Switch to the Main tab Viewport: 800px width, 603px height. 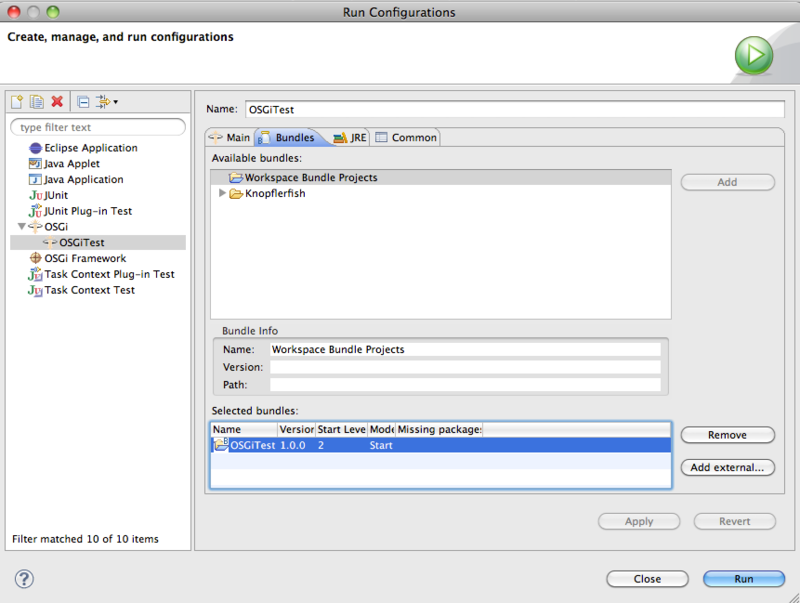230,138
